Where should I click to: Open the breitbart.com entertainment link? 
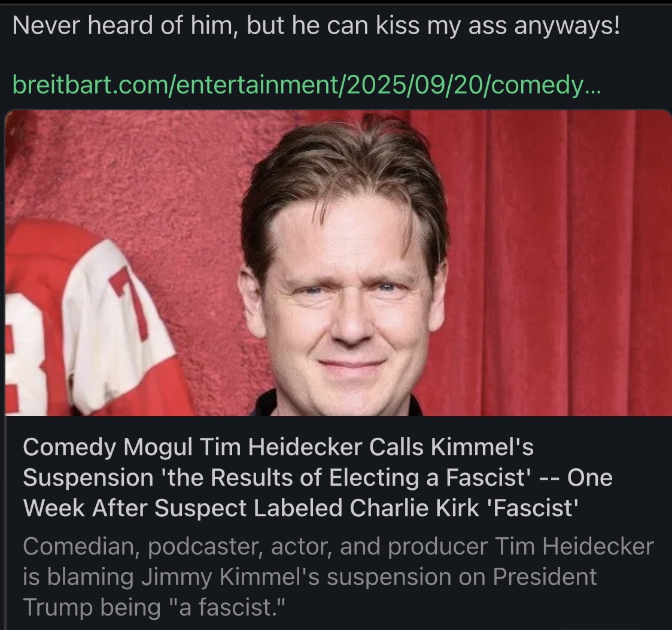[x=307, y=85]
